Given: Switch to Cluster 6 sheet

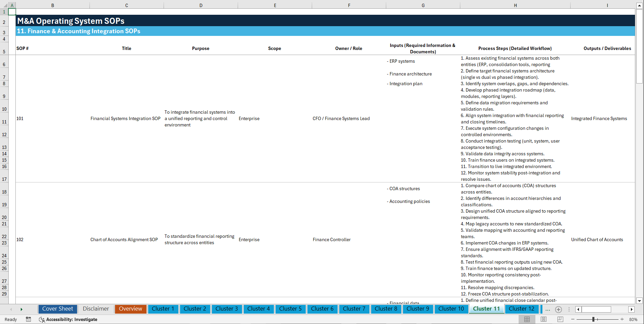Looking at the screenshot, I should [322, 309].
